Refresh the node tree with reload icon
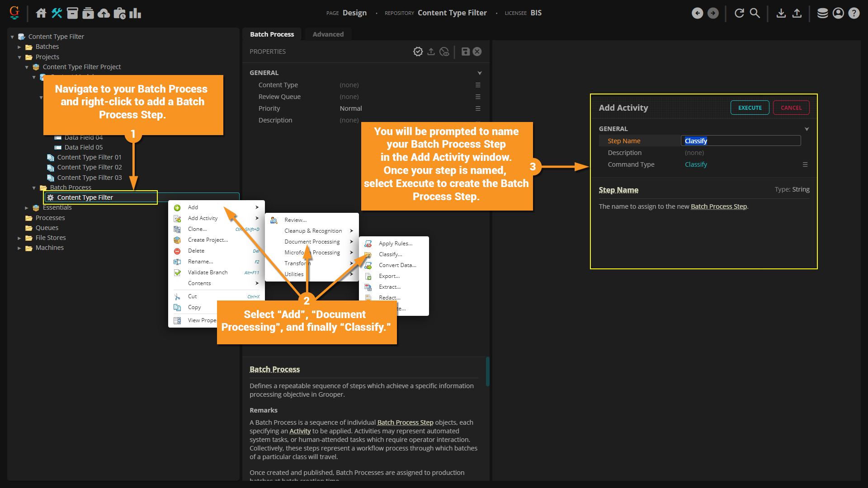The width and height of the screenshot is (868, 488). click(739, 13)
